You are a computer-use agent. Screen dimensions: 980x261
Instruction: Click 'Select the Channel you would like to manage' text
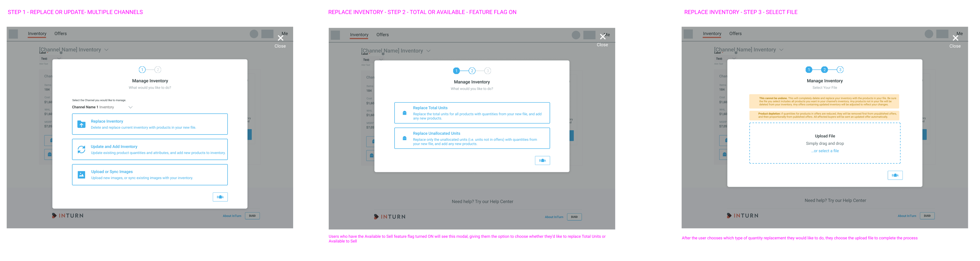point(99,101)
